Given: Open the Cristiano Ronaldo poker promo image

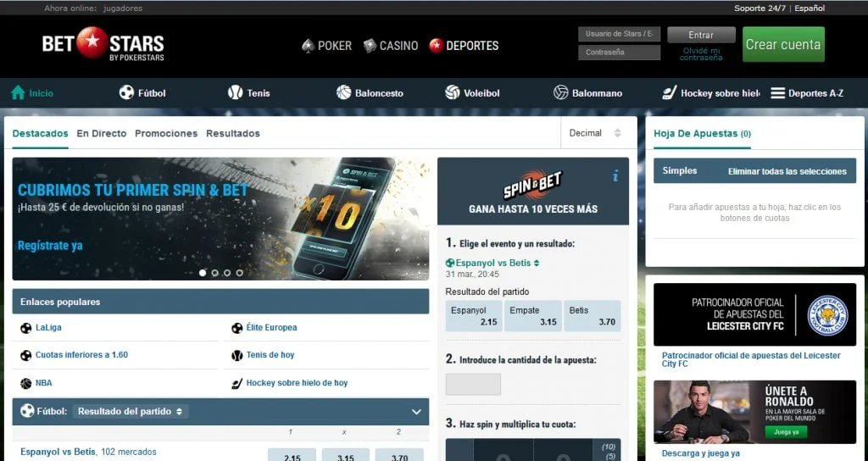Looking at the screenshot, I should pyautogui.click(x=754, y=412).
